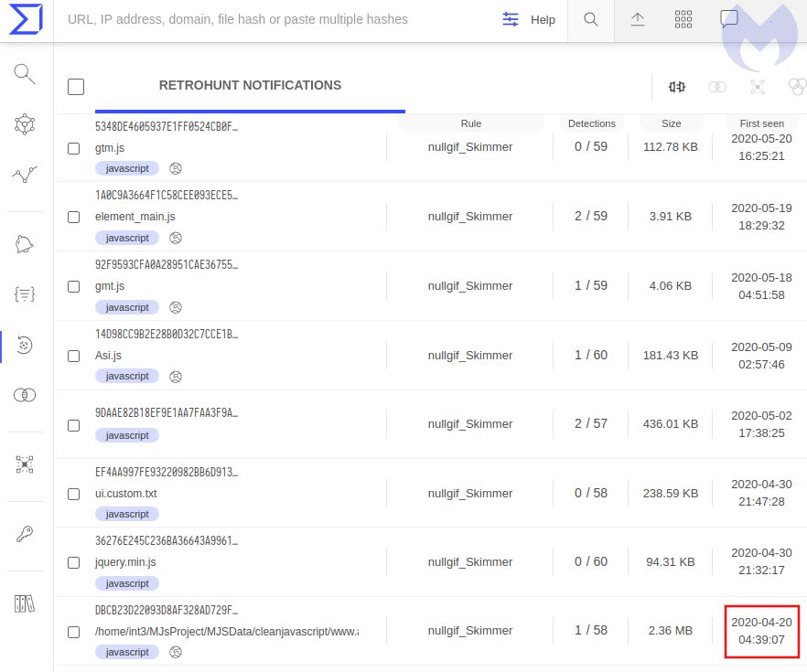807x672 pixels.
Task: Click the upload file icon
Action: click(638, 20)
